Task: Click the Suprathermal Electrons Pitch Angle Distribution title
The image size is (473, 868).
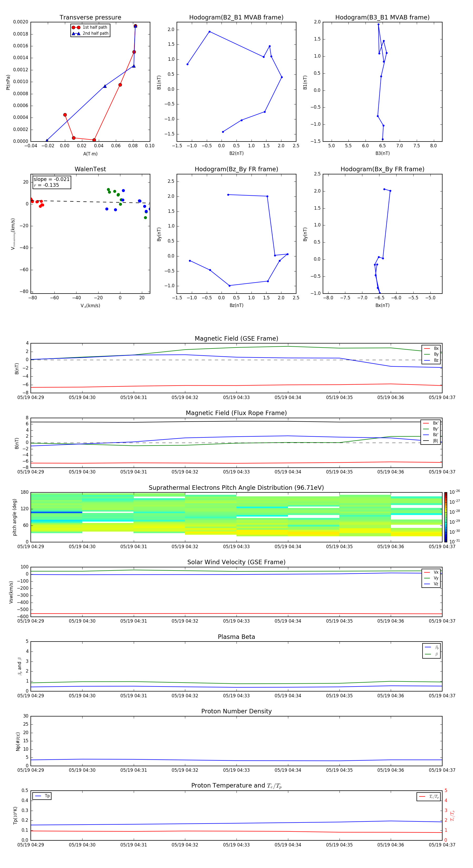Action: 236,488
